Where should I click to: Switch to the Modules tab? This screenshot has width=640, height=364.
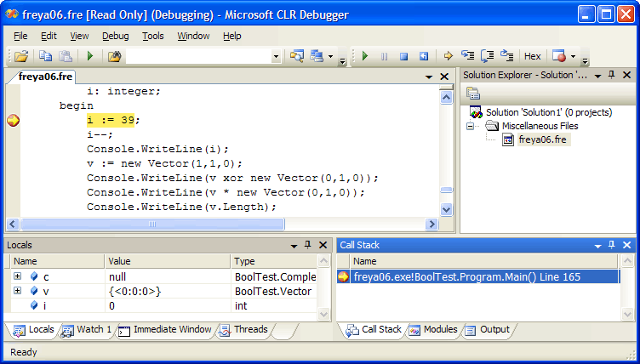click(x=433, y=330)
